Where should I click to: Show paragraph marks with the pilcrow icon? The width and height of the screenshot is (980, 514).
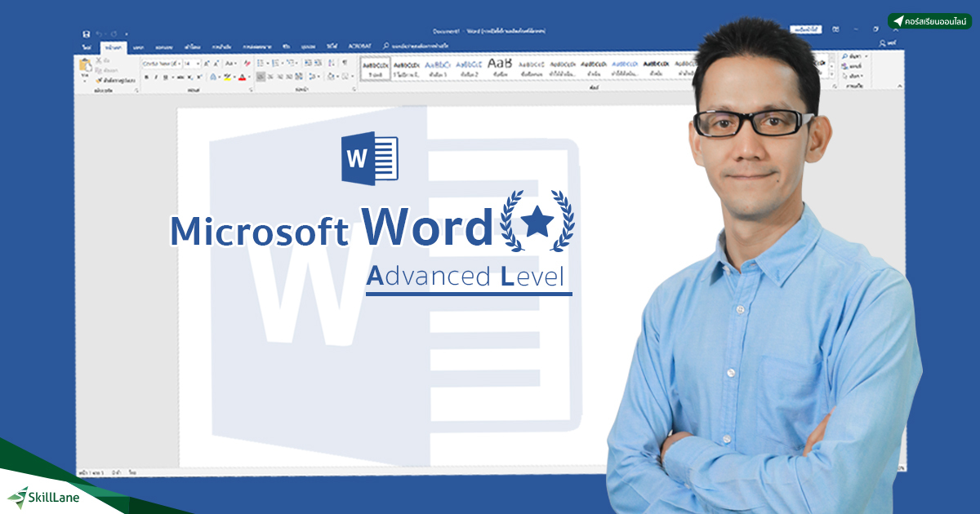(344, 63)
